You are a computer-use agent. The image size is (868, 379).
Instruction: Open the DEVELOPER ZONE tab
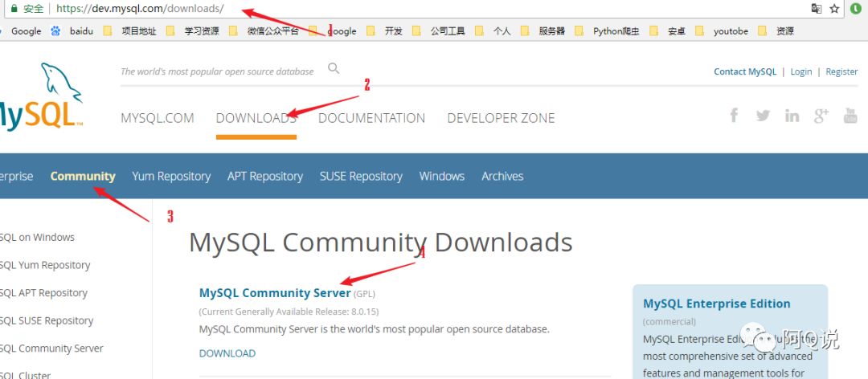click(x=501, y=118)
